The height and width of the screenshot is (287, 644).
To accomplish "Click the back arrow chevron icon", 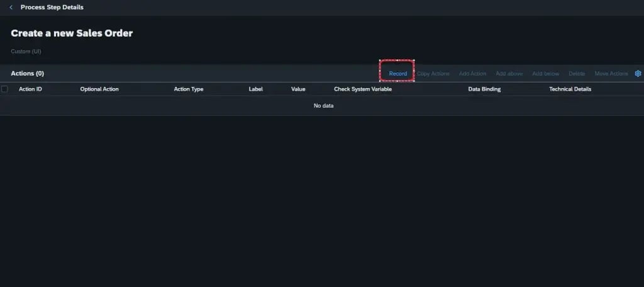I will [x=11, y=8].
